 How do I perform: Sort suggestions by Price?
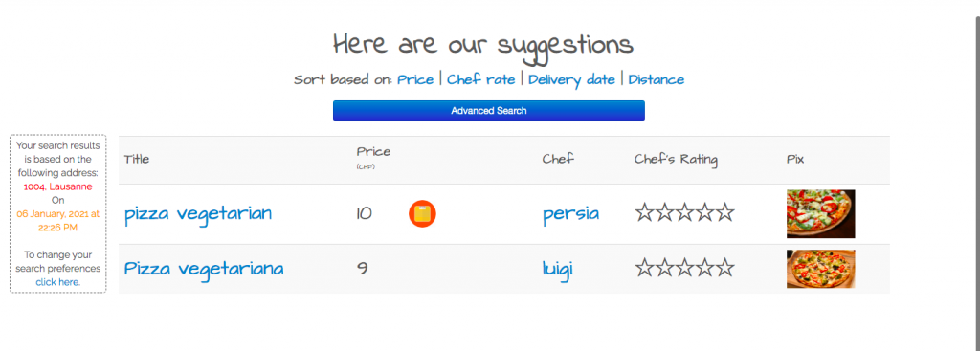(x=415, y=80)
